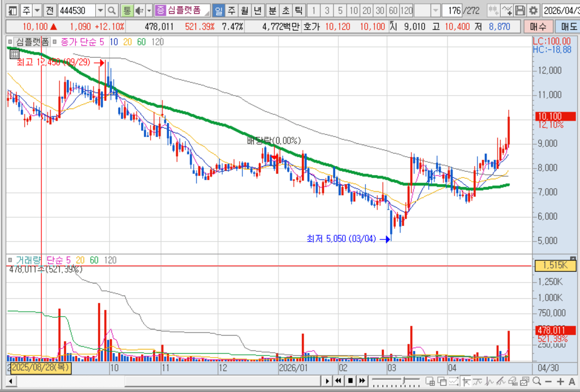Screen dimensions: 580x392
Task: Open the 주 type dropdown arrow
Action: coord(37,10)
